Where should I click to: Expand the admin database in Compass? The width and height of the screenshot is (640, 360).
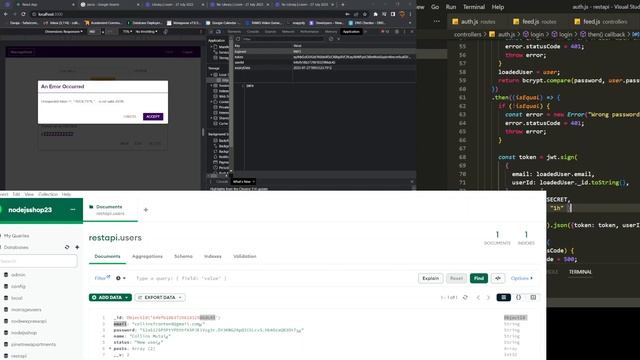(18, 275)
